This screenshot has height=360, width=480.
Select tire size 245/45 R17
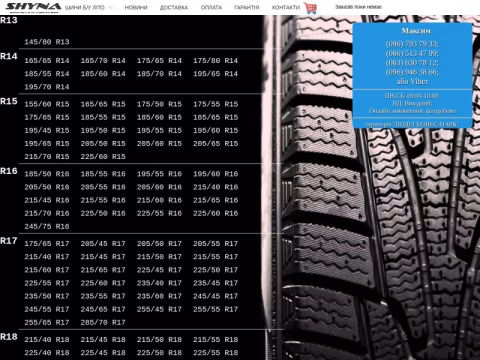coord(216,296)
